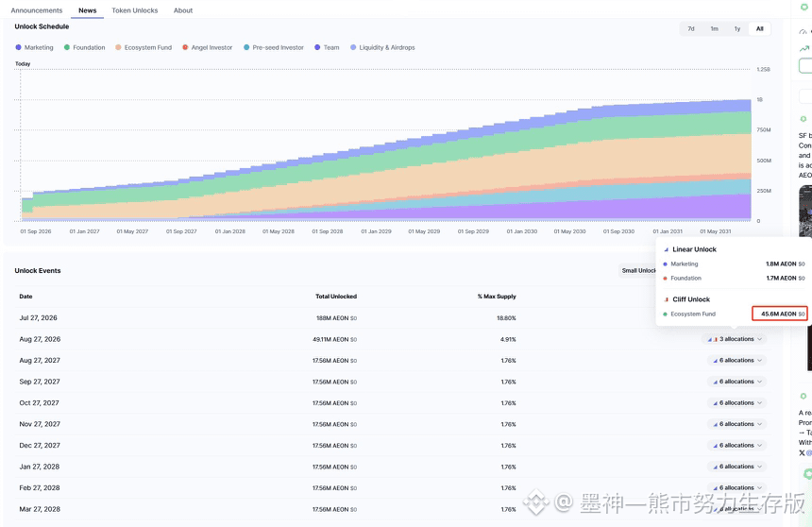Open the About tab
This screenshot has width=812, height=527.
(x=183, y=10)
